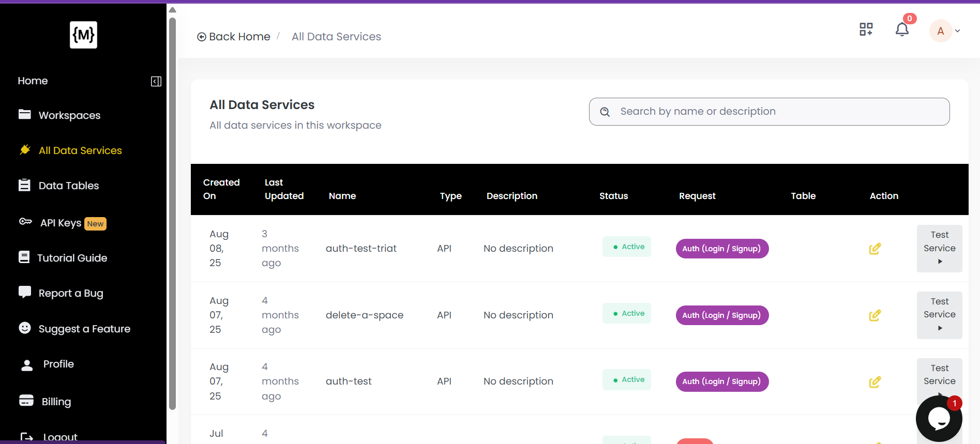Screen dimensions: 980x444
Task: Click the Report a Bug speech icon
Action: 25,292
